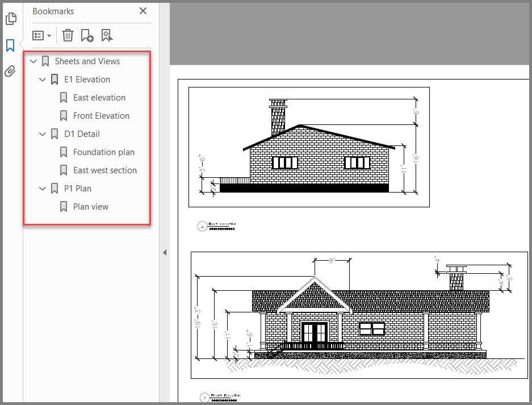
Task: Delete the selected bookmark with trash icon
Action: (68, 36)
